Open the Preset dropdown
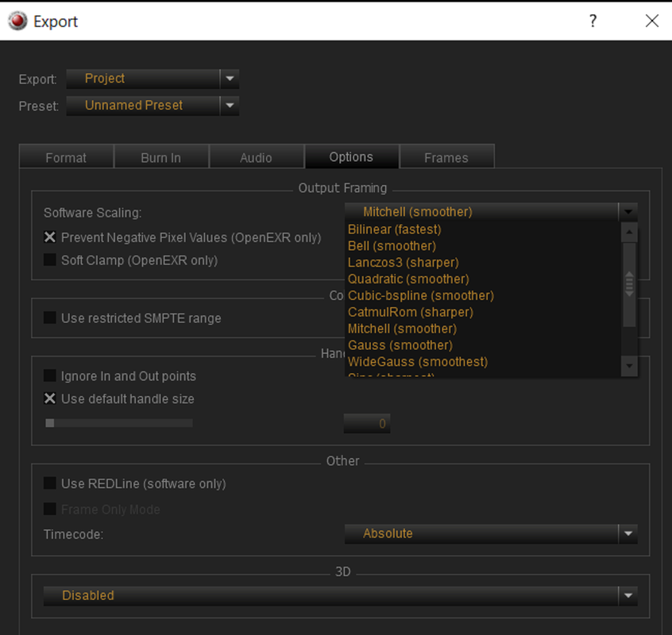672x635 pixels. [153, 106]
